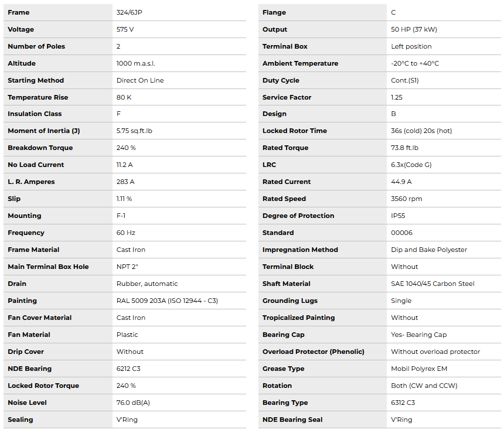Viewport: 504px width, 433px height.
Task: Click the Rated Speed value 3560 rpm
Action: 406,199
